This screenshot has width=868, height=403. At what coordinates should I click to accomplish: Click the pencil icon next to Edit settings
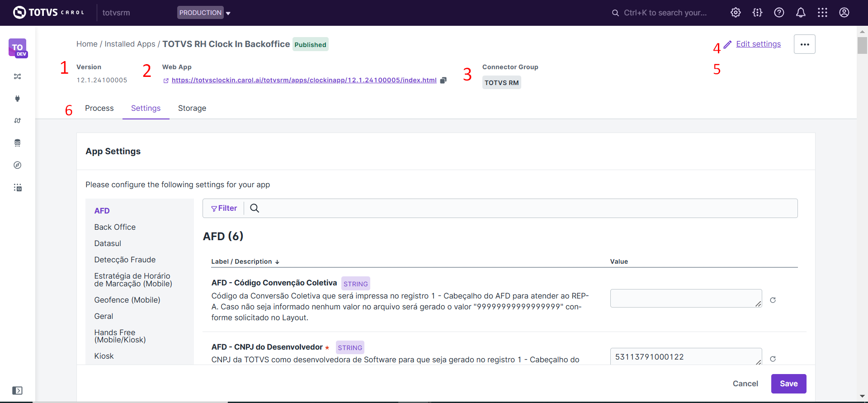click(727, 44)
